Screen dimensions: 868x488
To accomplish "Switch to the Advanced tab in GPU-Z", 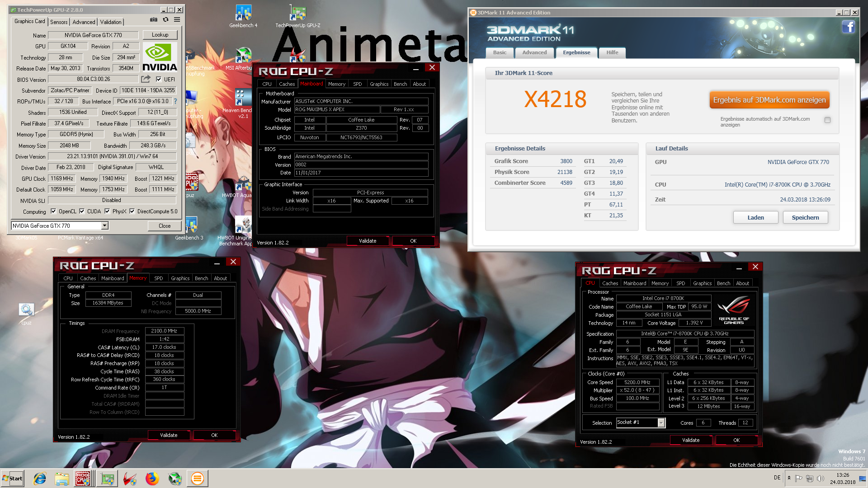I will point(84,22).
